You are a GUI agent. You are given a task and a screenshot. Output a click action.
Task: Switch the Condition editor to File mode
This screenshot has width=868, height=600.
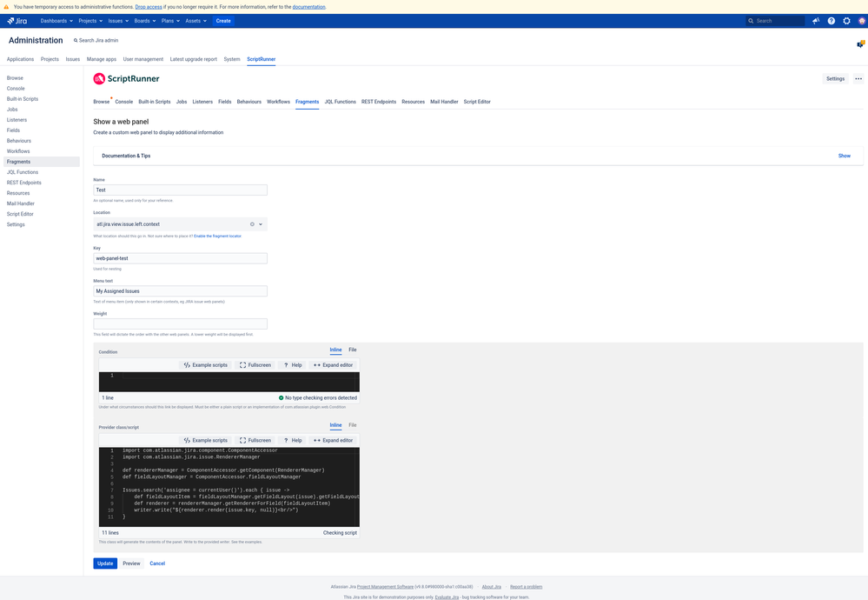pyautogui.click(x=352, y=350)
